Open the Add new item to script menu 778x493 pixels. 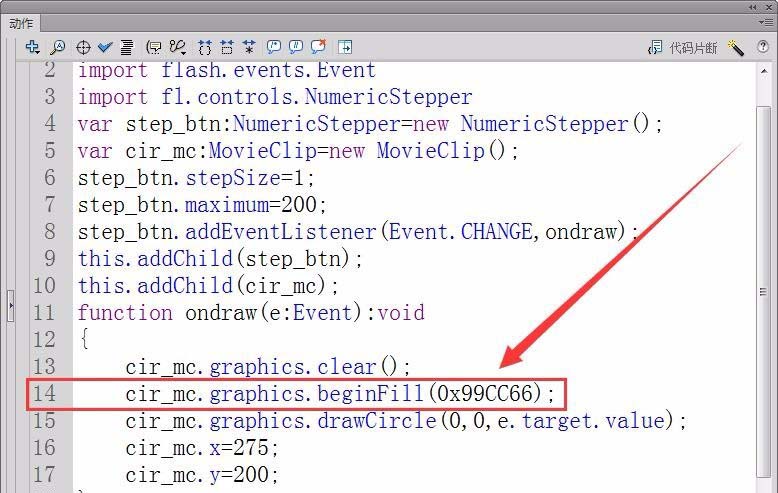pyautogui.click(x=33, y=47)
